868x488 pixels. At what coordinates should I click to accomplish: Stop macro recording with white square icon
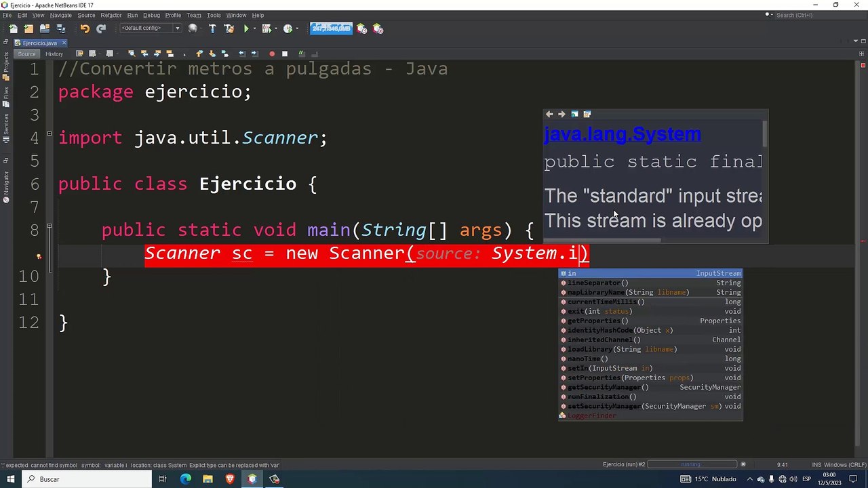click(x=285, y=54)
